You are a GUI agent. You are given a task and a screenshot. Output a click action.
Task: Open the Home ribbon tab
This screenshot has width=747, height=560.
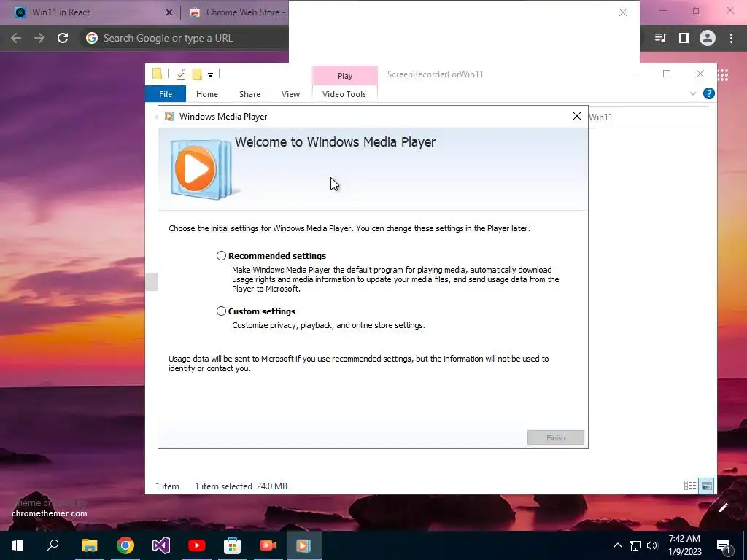point(206,94)
